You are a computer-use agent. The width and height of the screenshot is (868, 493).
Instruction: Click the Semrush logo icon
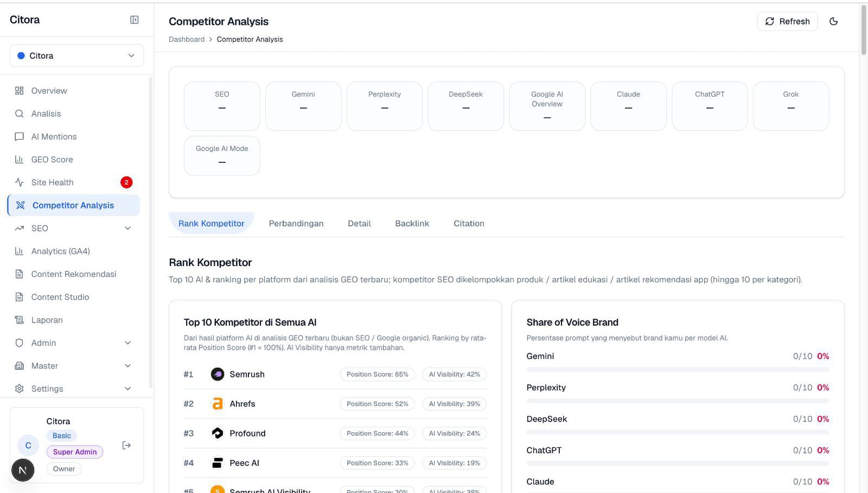[218, 374]
